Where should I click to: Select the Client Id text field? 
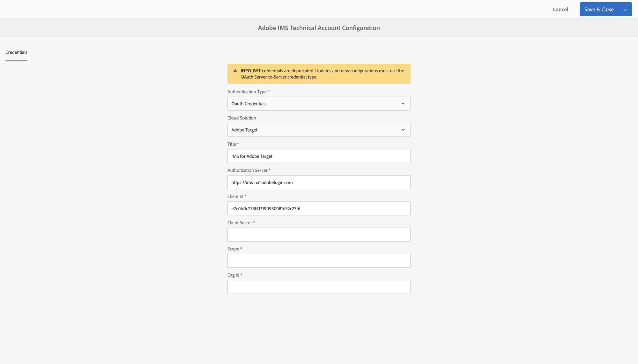pos(319,208)
